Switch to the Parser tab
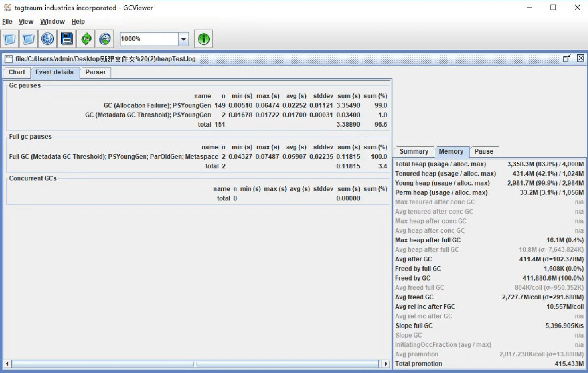Image resolution: width=588 pixels, height=373 pixels. (x=95, y=72)
